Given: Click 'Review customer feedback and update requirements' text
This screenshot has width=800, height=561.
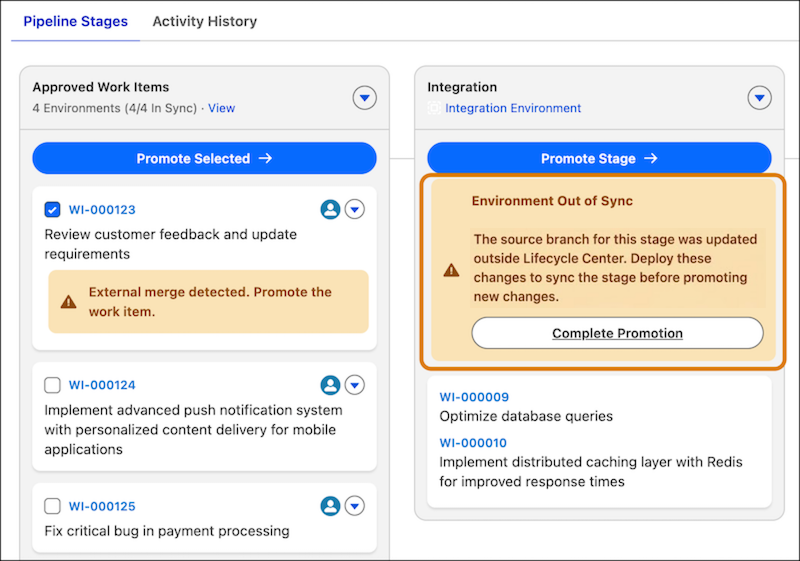Looking at the screenshot, I should click(170, 244).
